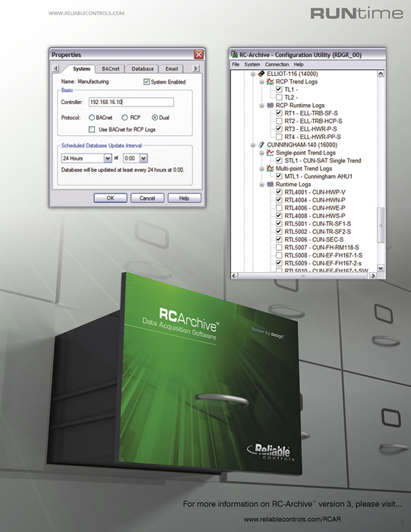Uncheck RT1 - ELL-TRB-SF-S

[279, 113]
